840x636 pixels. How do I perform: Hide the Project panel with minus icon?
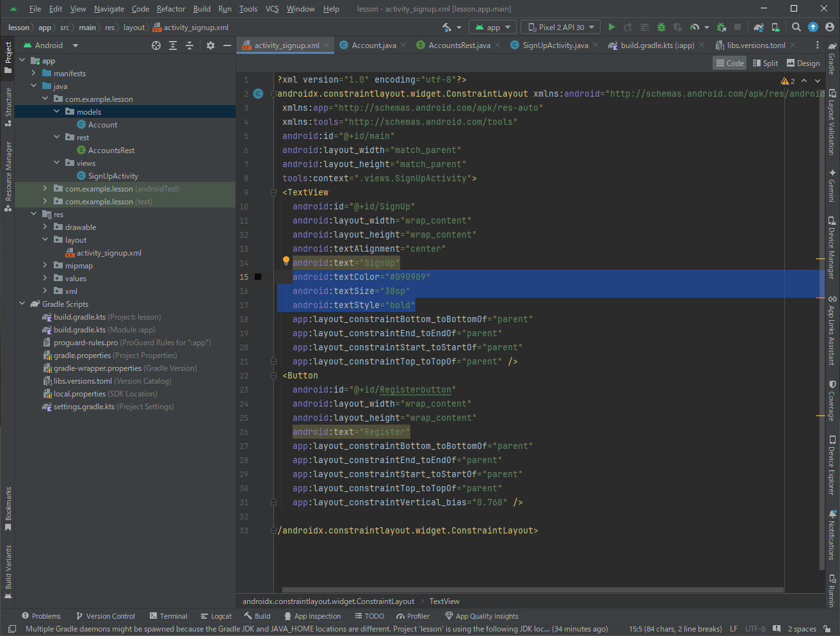tap(227, 45)
